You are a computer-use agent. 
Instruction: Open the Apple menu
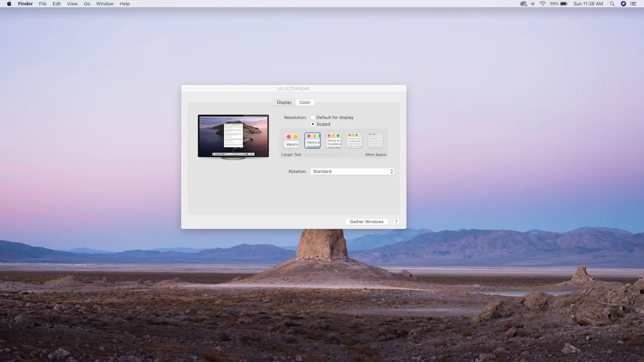coord(9,4)
